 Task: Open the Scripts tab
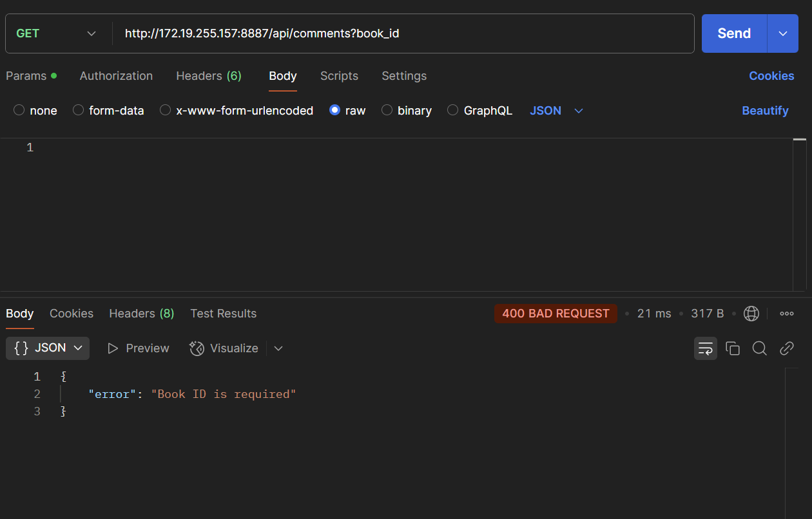coord(339,76)
